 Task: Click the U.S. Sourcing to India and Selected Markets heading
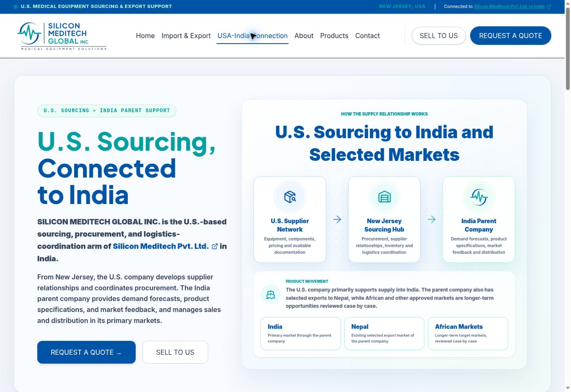coord(384,144)
